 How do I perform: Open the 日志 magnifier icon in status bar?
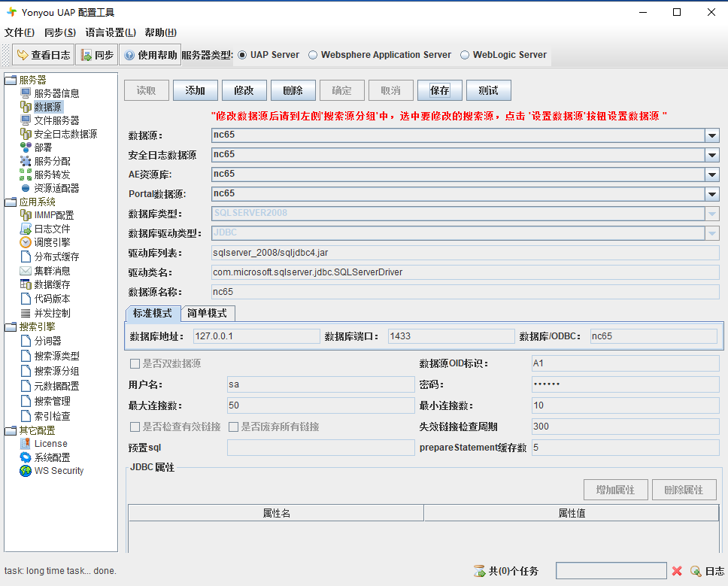pos(696,571)
